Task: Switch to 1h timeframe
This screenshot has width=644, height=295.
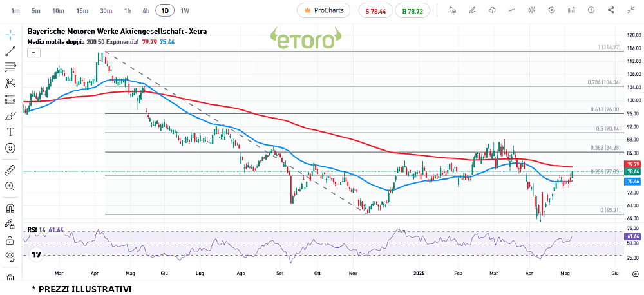Action: click(x=128, y=11)
